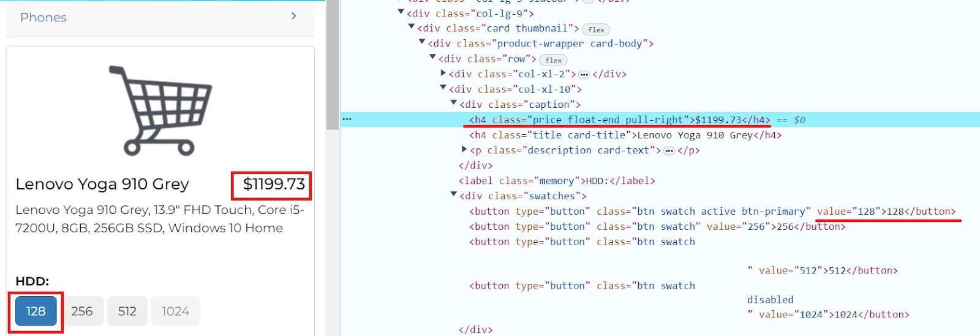Open the Phones sidebar link

tap(43, 18)
